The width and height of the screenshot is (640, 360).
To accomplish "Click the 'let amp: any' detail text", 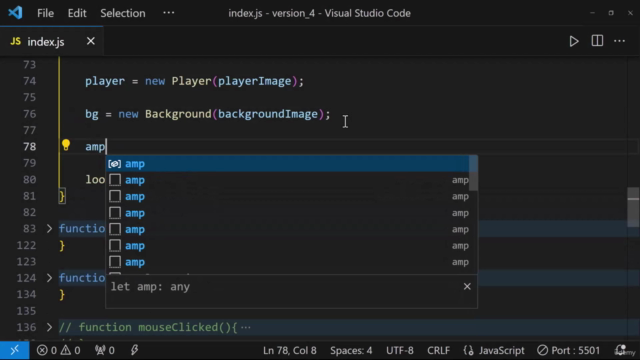I will click(150, 287).
